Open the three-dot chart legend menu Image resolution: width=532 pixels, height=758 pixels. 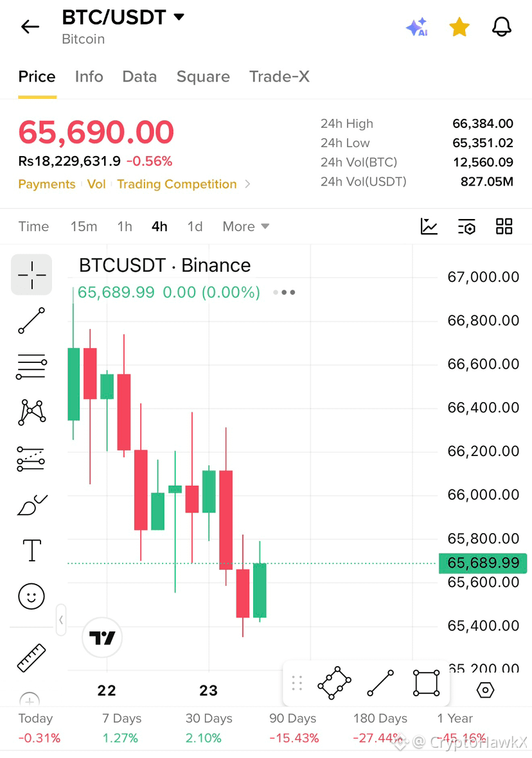pyautogui.click(x=285, y=292)
